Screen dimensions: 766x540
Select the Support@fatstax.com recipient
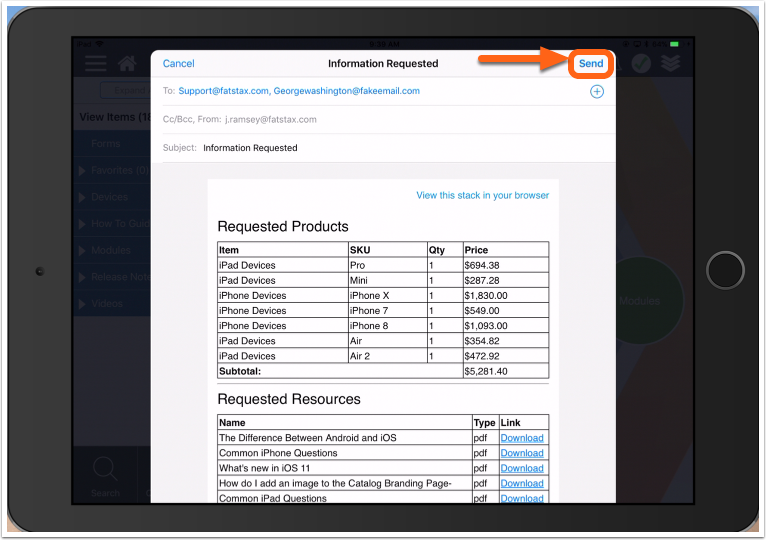click(x=224, y=91)
